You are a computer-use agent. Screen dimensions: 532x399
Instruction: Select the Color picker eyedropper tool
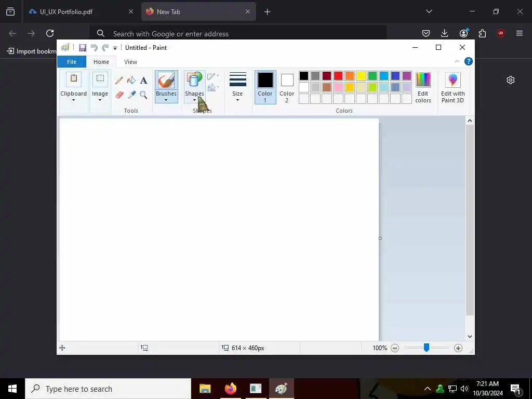pos(131,95)
